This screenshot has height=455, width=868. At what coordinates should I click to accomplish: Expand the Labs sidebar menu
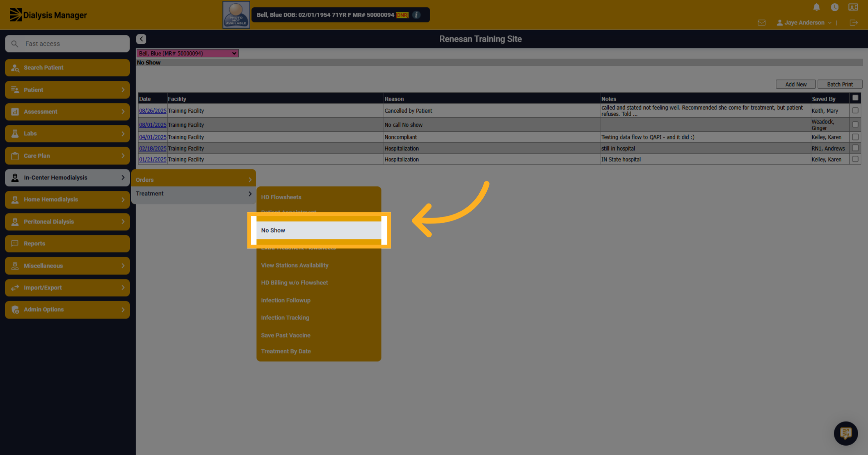pyautogui.click(x=68, y=134)
